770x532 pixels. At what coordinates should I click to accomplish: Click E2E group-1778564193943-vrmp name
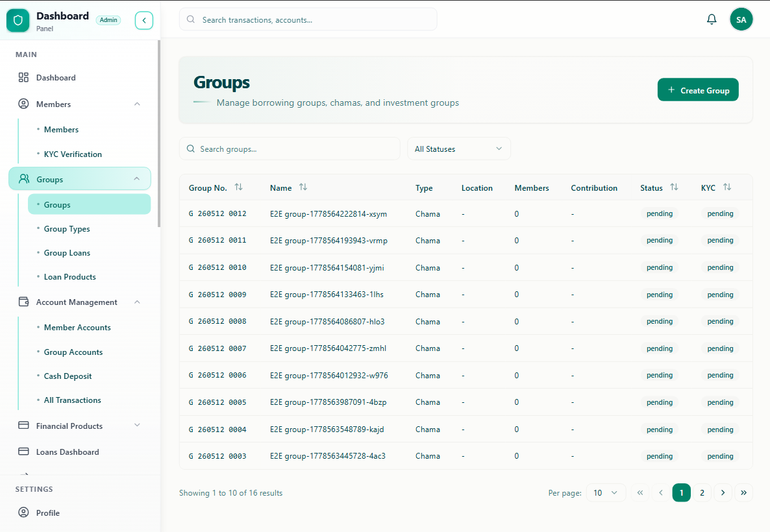click(x=329, y=241)
